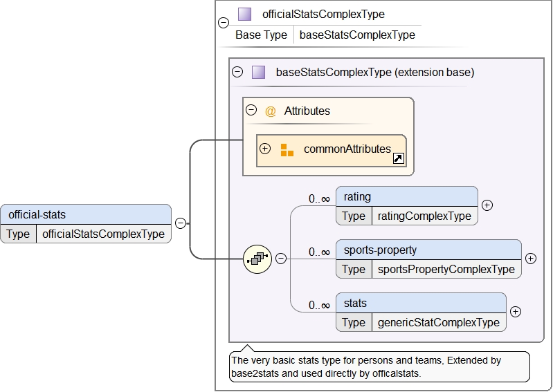This screenshot has width=553, height=392.
Task: Collapse the officialStatsComplexType container
Action: coord(224,23)
